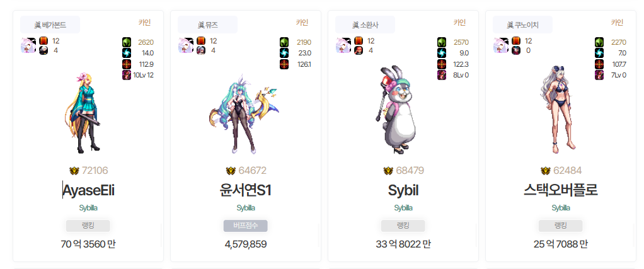Open the character name 스택오버플로
644x269 pixels.
(x=561, y=190)
